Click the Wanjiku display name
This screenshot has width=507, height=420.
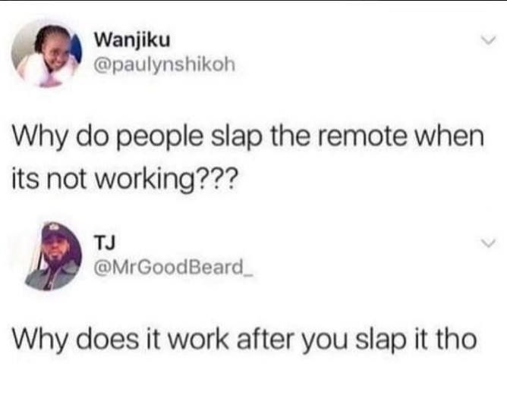(132, 42)
